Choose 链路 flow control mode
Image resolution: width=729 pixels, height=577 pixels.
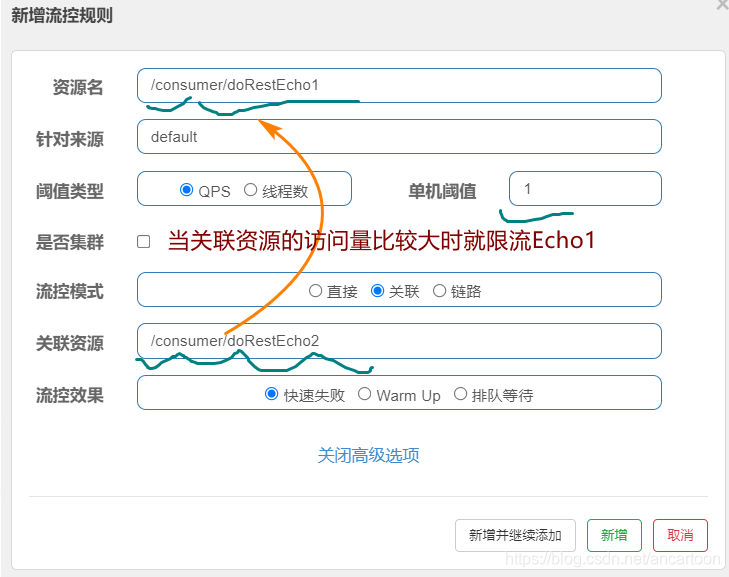pyautogui.click(x=439, y=291)
